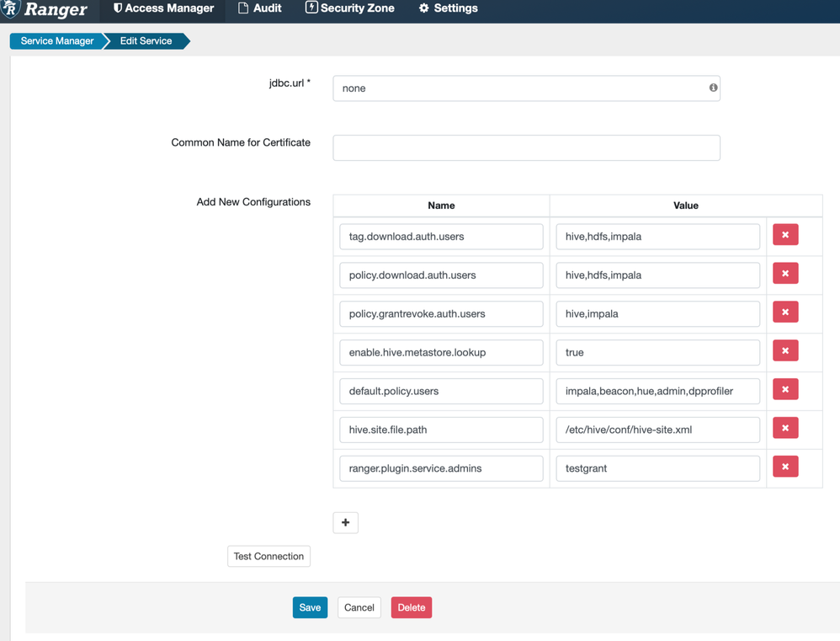Open the Settings menu

[x=449, y=8]
